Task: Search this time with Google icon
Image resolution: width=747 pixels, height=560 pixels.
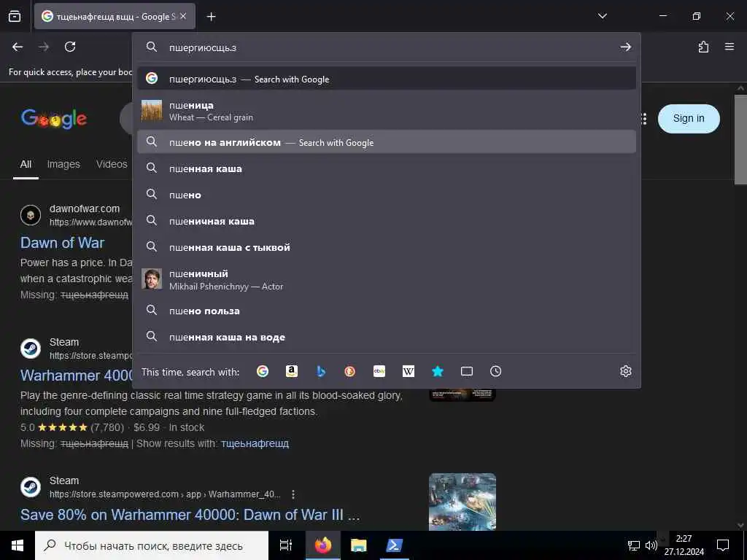Action: [263, 371]
